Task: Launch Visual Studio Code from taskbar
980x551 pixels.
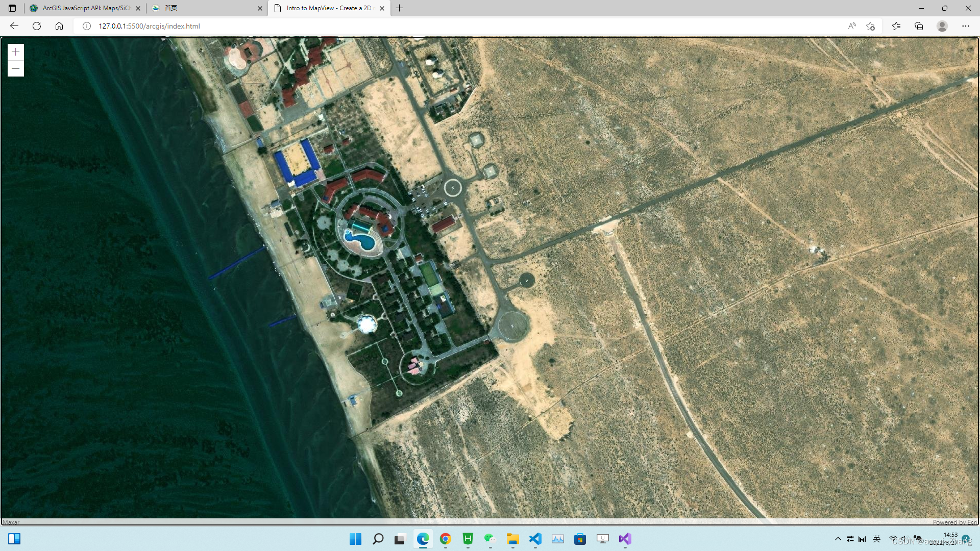Action: (535, 539)
